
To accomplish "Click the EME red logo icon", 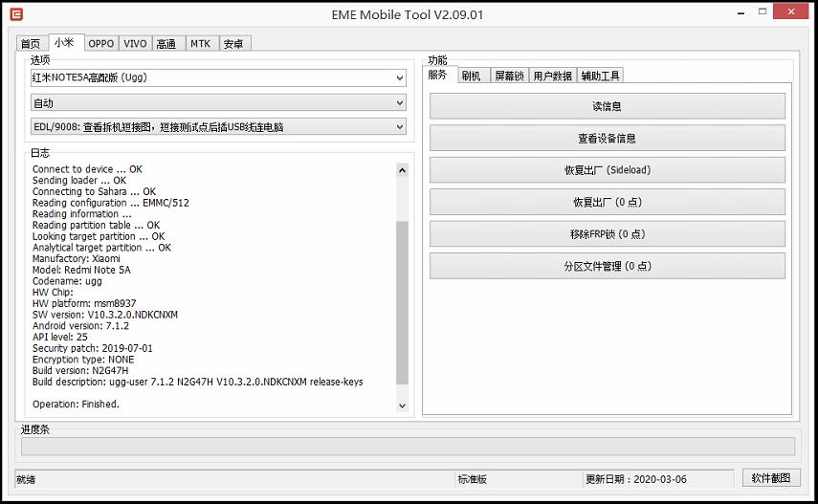I will [x=16, y=14].
